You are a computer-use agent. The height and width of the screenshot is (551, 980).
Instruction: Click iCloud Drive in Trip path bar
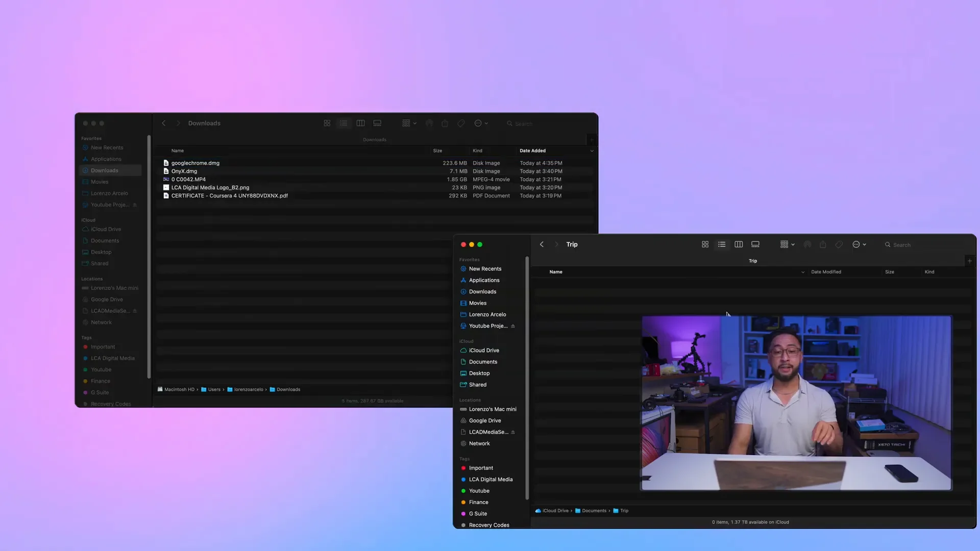(x=552, y=511)
